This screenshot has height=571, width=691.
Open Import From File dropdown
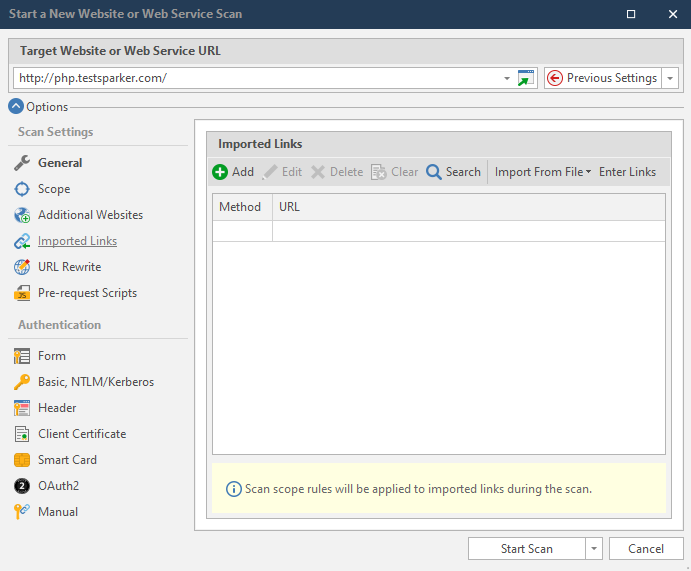[543, 172]
